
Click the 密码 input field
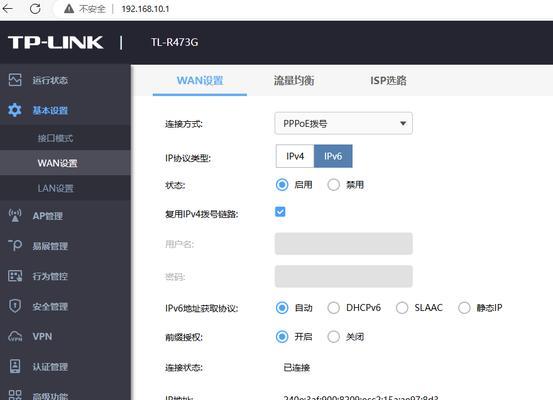point(344,276)
